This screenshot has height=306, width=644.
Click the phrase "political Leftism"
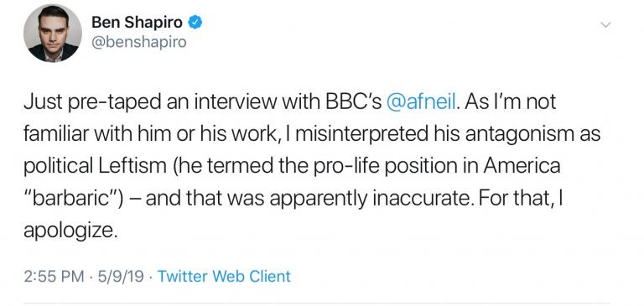[95, 166]
